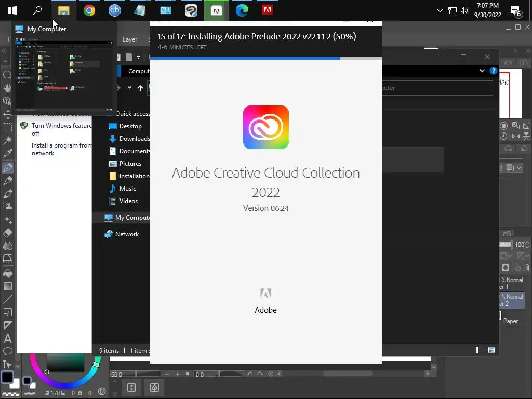This screenshot has width=532, height=399.
Task: Adjust layer opacity 100 stepper
Action: pos(527,244)
